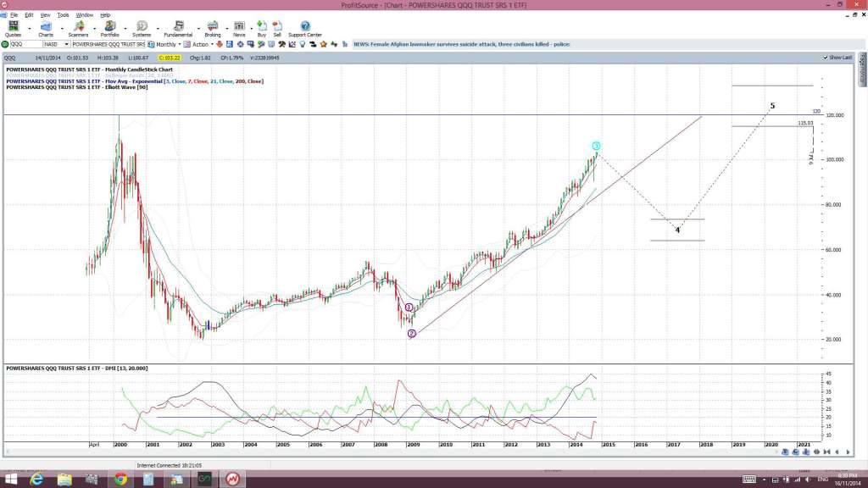
Task: Click the Sell order icon
Action: tap(277, 28)
